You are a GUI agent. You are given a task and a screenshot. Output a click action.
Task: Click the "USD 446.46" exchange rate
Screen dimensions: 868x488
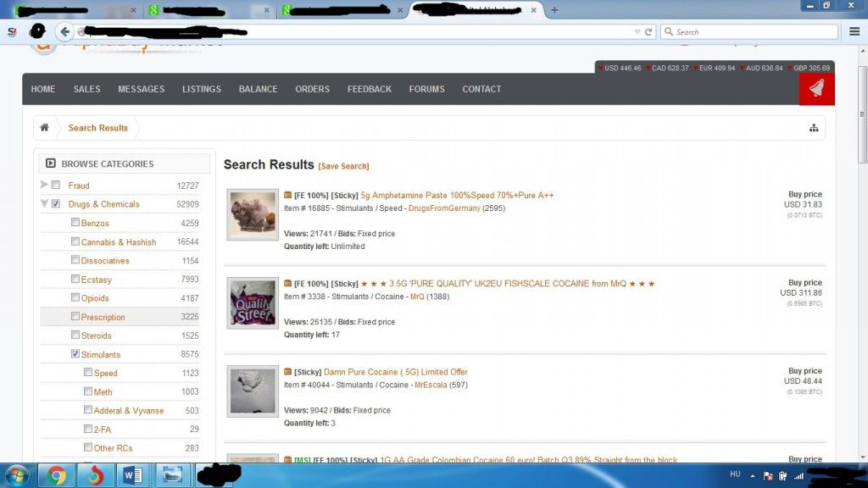[x=622, y=68]
